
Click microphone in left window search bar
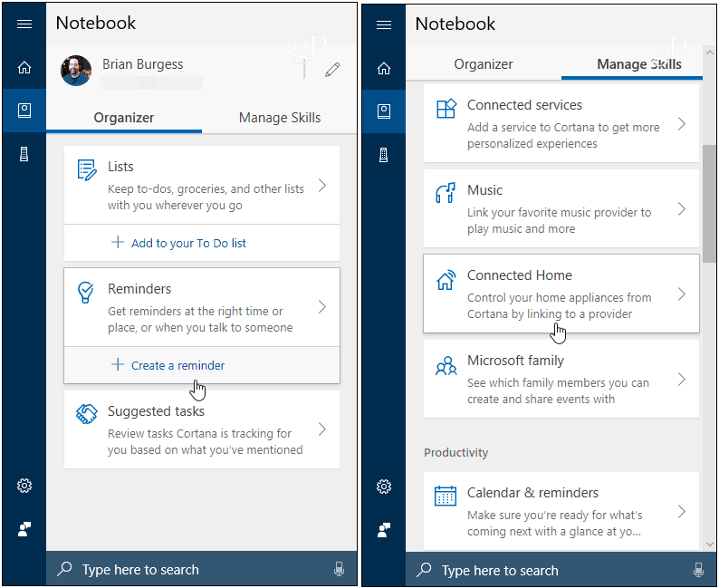tap(339, 569)
